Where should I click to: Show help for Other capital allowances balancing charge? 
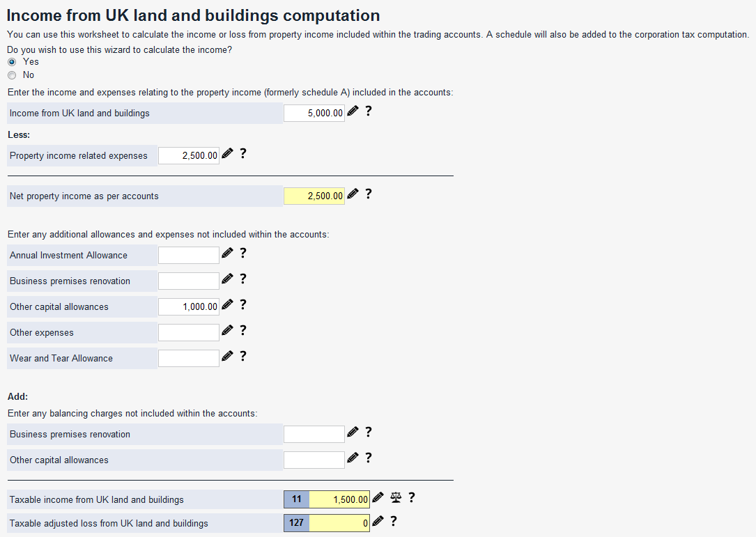369,458
